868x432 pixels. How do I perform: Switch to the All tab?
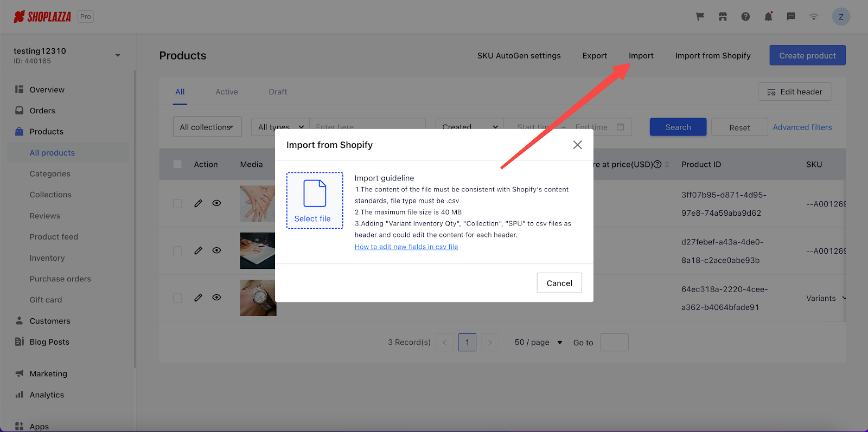(x=180, y=92)
